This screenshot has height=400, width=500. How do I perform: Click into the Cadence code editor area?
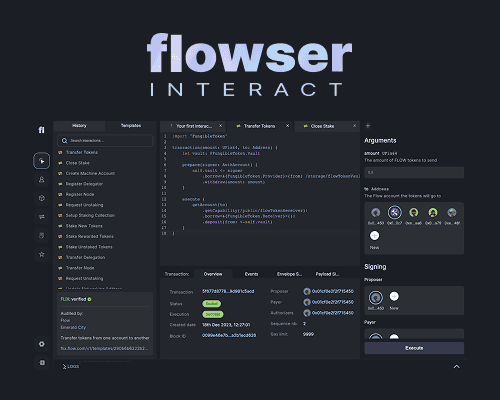(x=260, y=199)
